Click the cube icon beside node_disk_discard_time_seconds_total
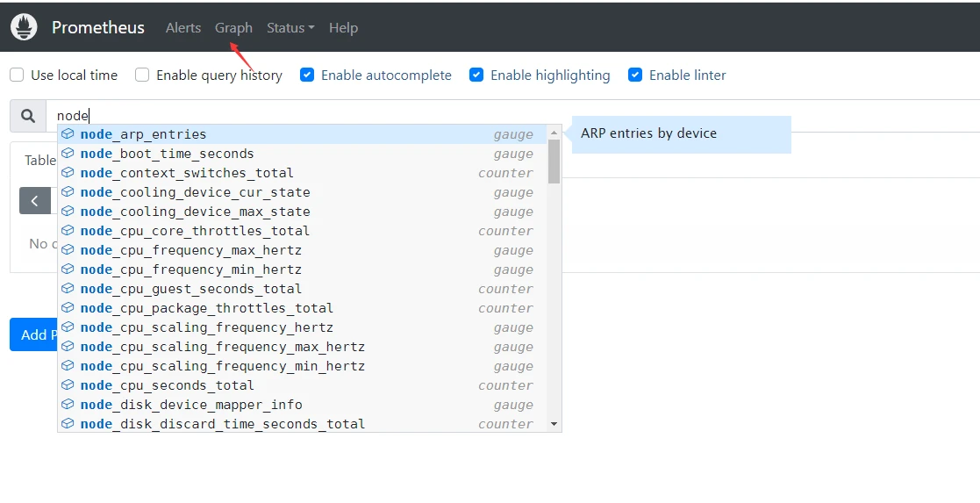Viewport: 980px width, 503px height. pos(68,423)
